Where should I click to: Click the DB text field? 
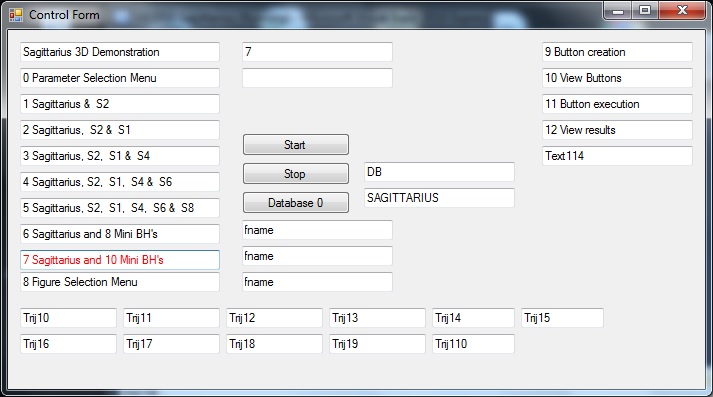pos(439,172)
